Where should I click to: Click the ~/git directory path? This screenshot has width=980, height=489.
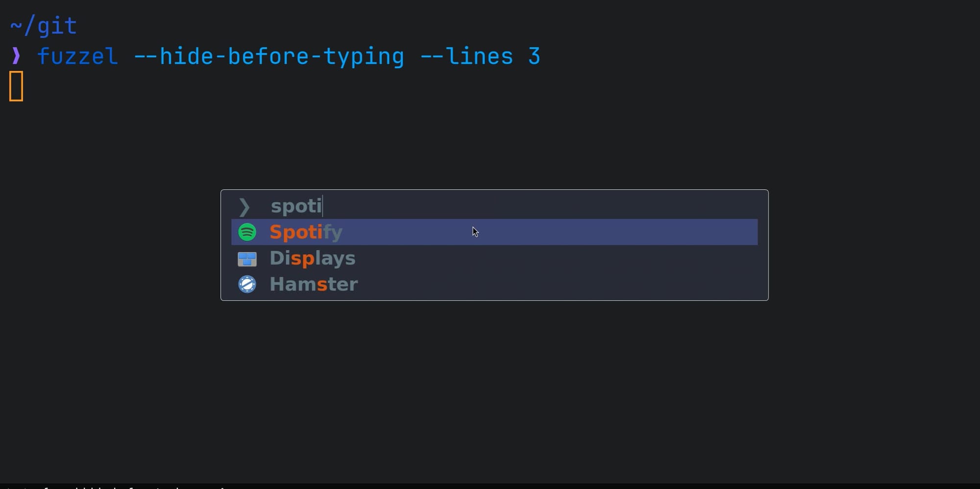point(44,26)
